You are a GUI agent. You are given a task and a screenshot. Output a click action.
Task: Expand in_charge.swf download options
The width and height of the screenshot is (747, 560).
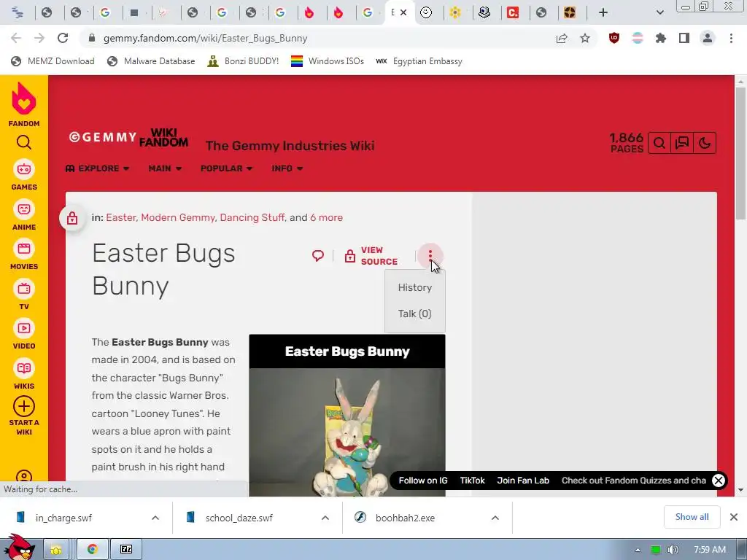click(x=155, y=518)
